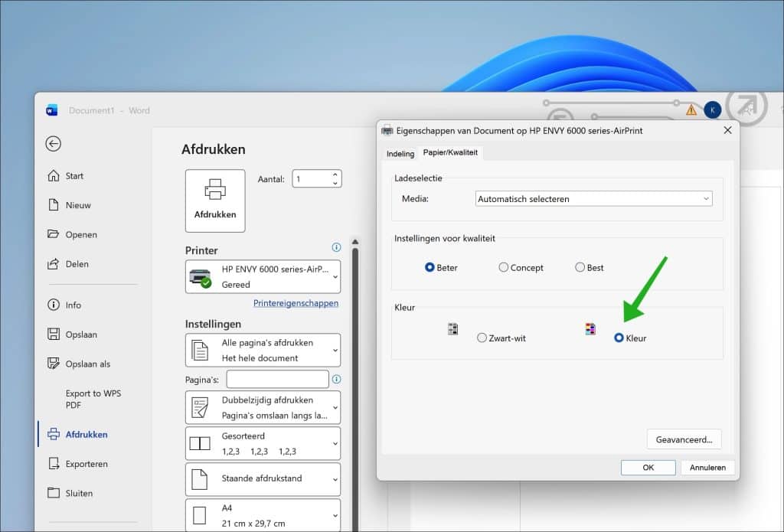This screenshot has height=532, width=784.
Task: Open Start in the Word sidebar
Action: (x=74, y=176)
